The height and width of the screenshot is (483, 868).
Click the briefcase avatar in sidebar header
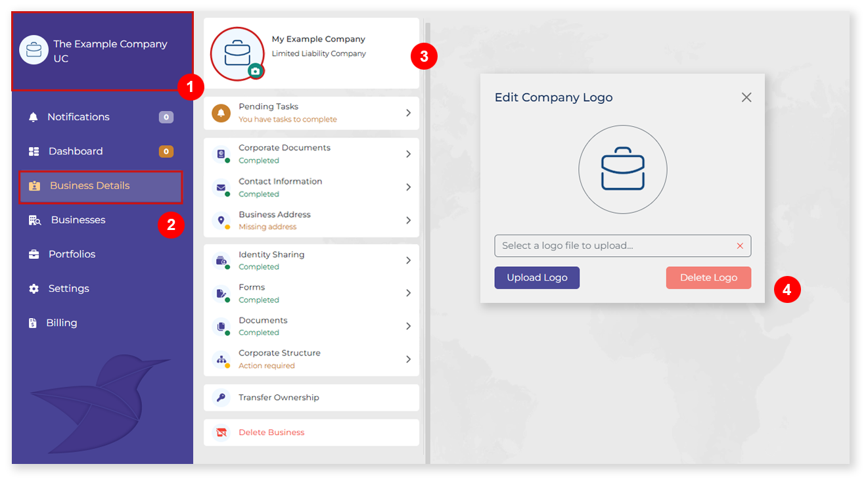[34, 50]
